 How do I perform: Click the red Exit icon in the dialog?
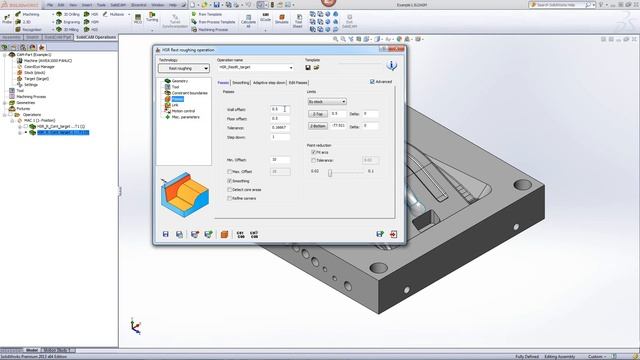[393, 234]
